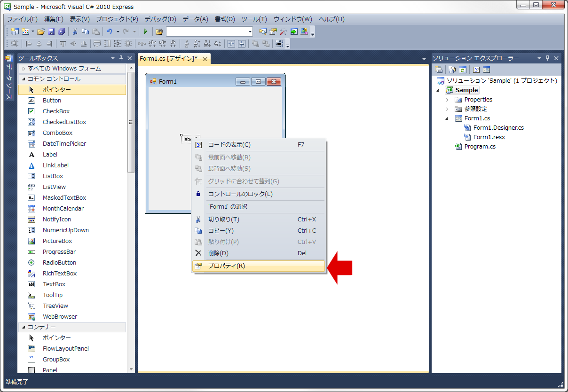Click the Toolbox vertical scrollbar thumb

pos(131,122)
